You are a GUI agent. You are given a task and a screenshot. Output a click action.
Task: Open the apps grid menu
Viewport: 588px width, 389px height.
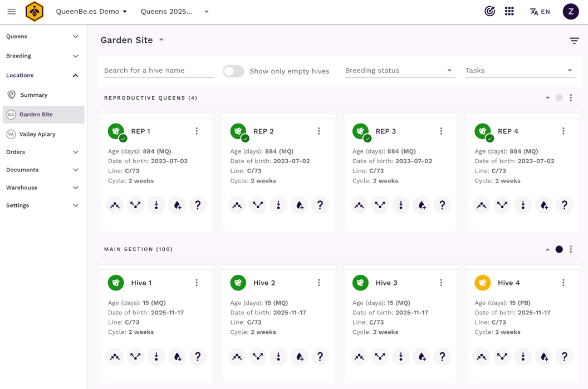click(509, 11)
